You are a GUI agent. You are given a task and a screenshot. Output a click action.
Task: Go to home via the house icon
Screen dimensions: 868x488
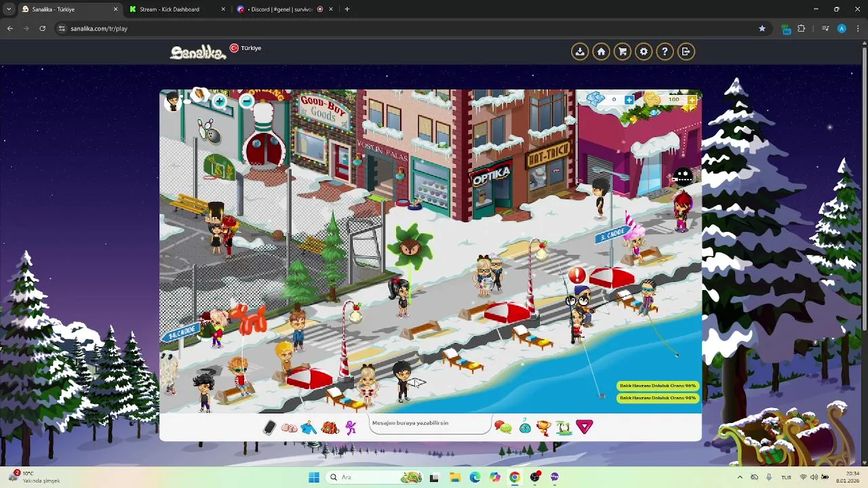[x=601, y=52]
